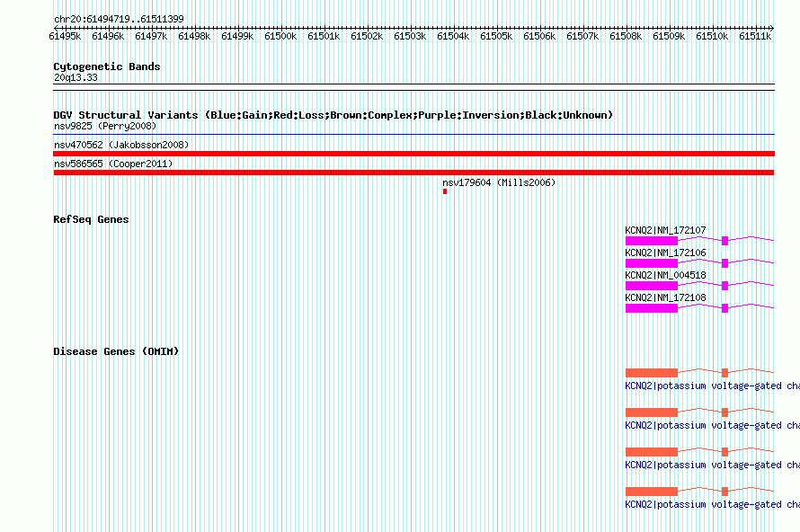Click the 61498k ruler label

[194, 36]
